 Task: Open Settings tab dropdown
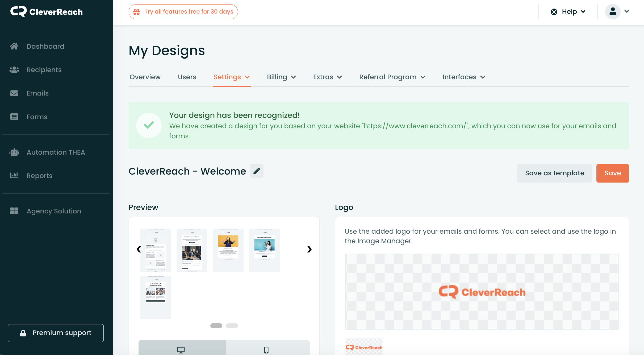(232, 77)
